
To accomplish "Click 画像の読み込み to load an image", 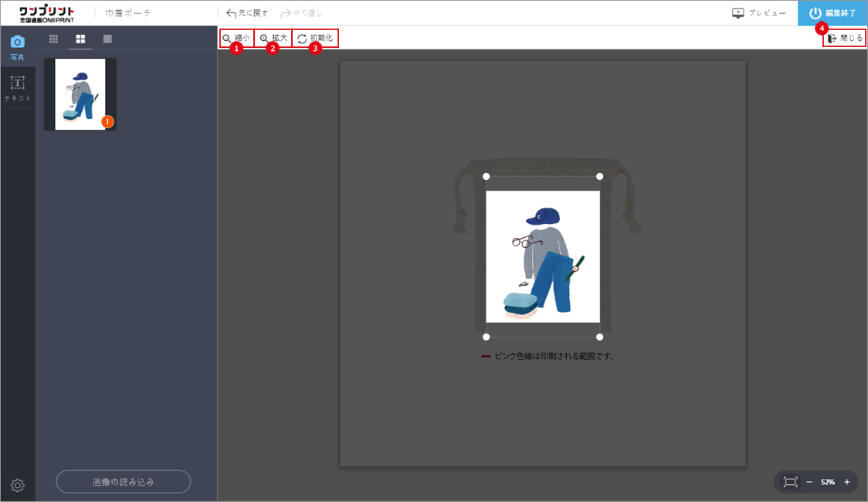I will point(124,481).
